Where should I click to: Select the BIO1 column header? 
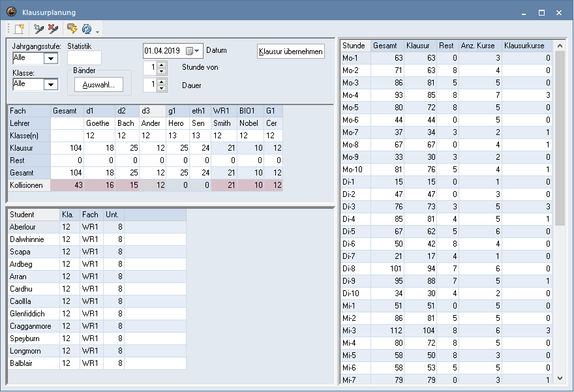click(x=250, y=111)
